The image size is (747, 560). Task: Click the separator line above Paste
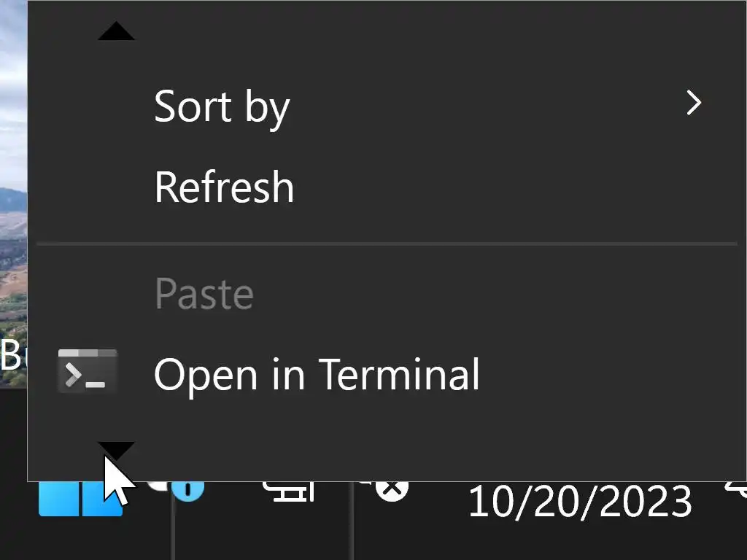tap(387, 243)
